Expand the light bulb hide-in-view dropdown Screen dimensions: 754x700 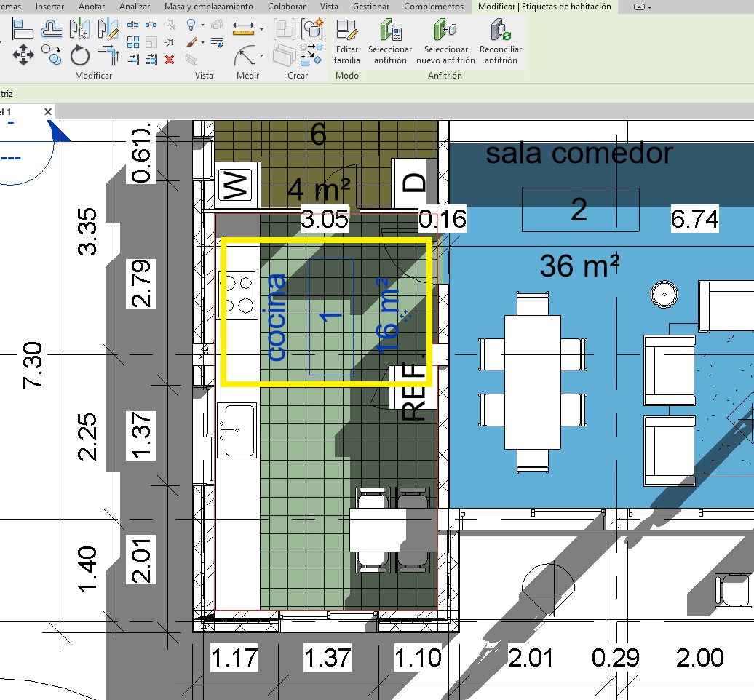(202, 26)
